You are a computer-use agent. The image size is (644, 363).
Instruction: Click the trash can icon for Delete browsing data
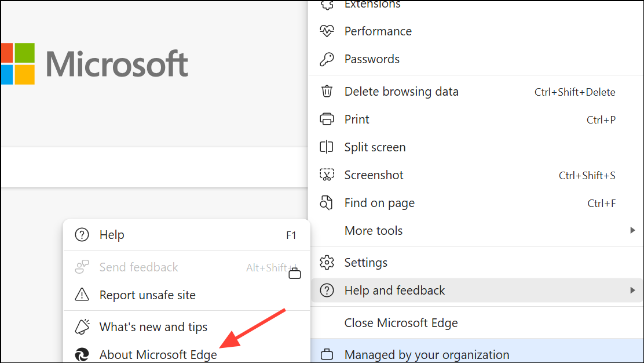[327, 92]
